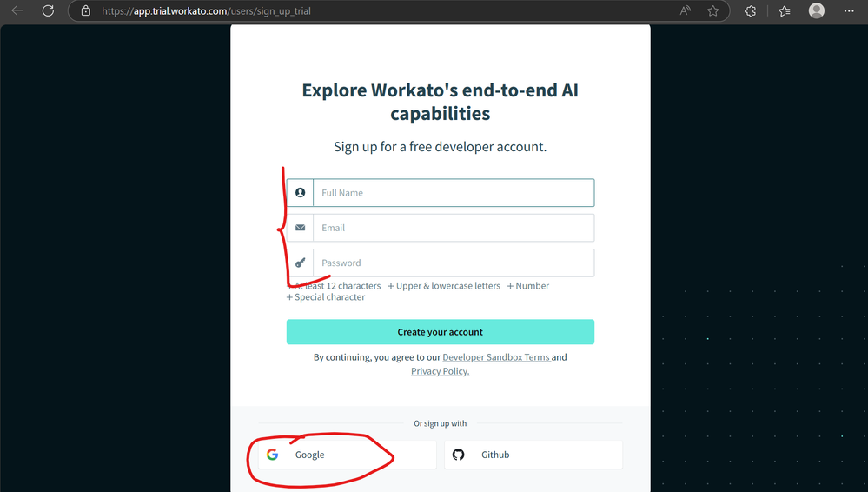Add page to favorites star icon
The height and width of the screenshot is (492, 868).
point(713,11)
